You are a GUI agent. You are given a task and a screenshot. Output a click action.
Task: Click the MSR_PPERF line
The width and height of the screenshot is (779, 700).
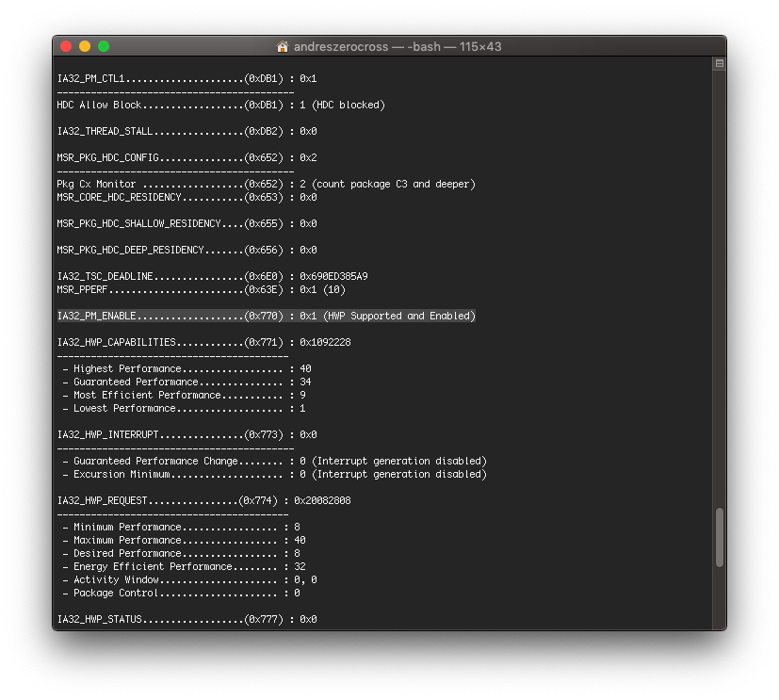tap(202, 289)
